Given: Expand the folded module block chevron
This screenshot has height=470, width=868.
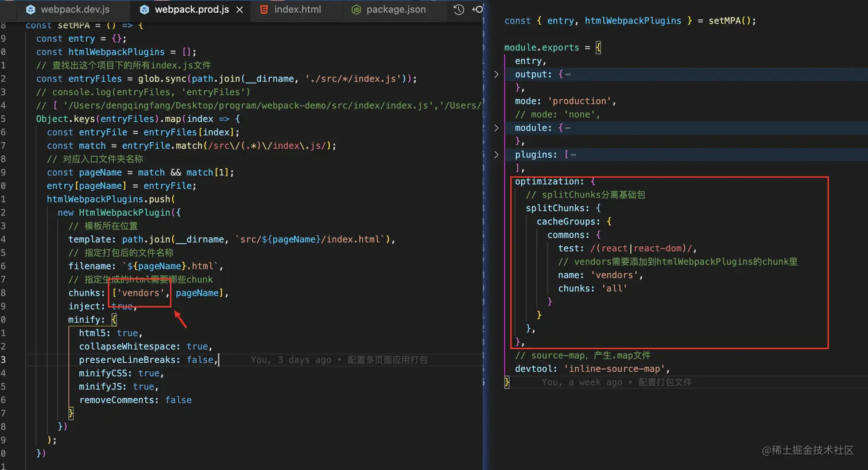Looking at the screenshot, I should 497,127.
